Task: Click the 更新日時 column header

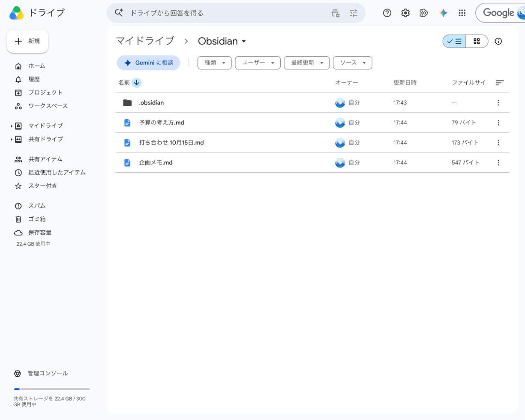Action: (405, 83)
